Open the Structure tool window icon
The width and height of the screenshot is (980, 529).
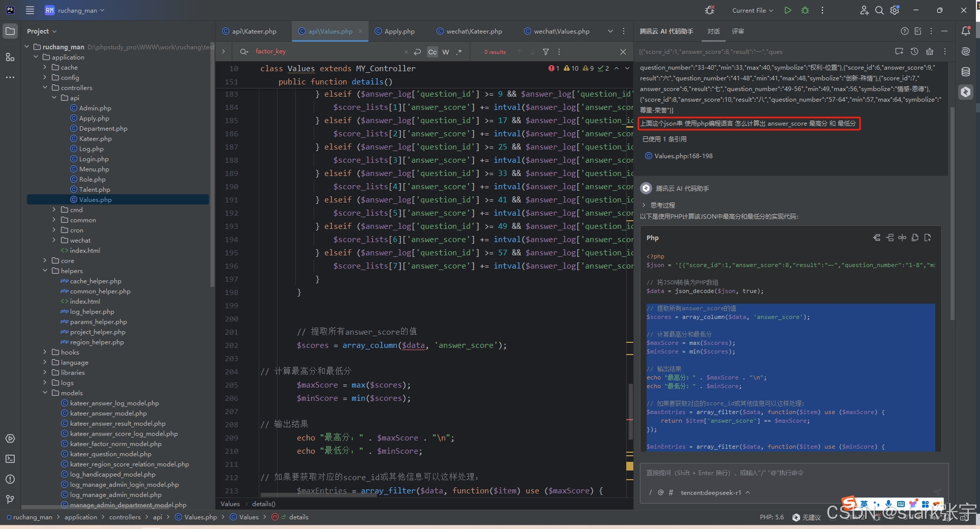[x=10, y=57]
